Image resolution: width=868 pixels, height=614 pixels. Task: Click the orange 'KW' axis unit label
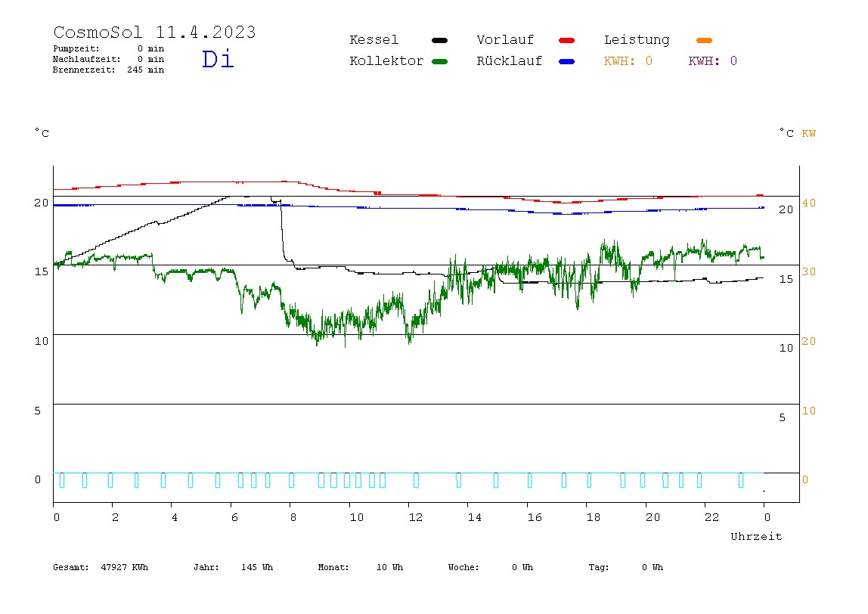[x=808, y=133]
